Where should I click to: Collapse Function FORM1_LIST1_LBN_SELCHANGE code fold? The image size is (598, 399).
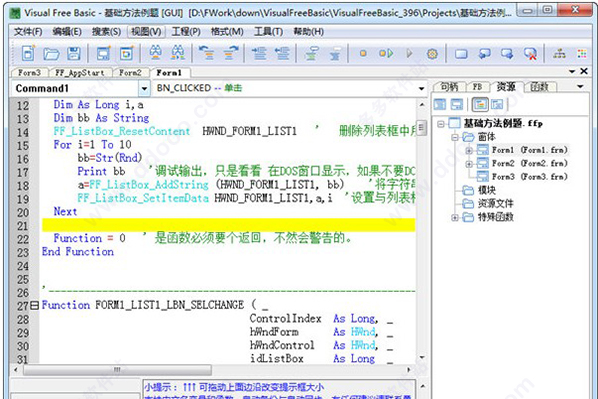click(35, 305)
